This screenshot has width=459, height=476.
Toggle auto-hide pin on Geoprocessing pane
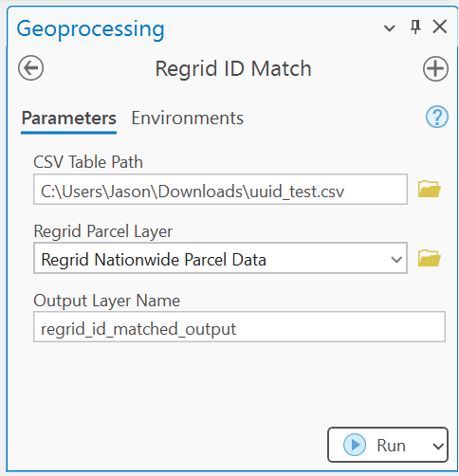tap(415, 27)
